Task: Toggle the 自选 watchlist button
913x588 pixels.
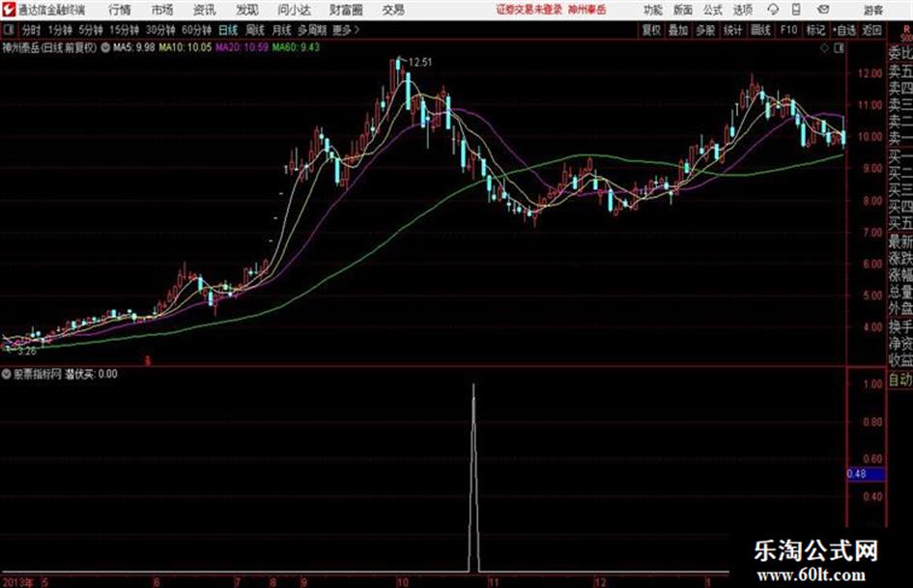Action: pyautogui.click(x=843, y=30)
